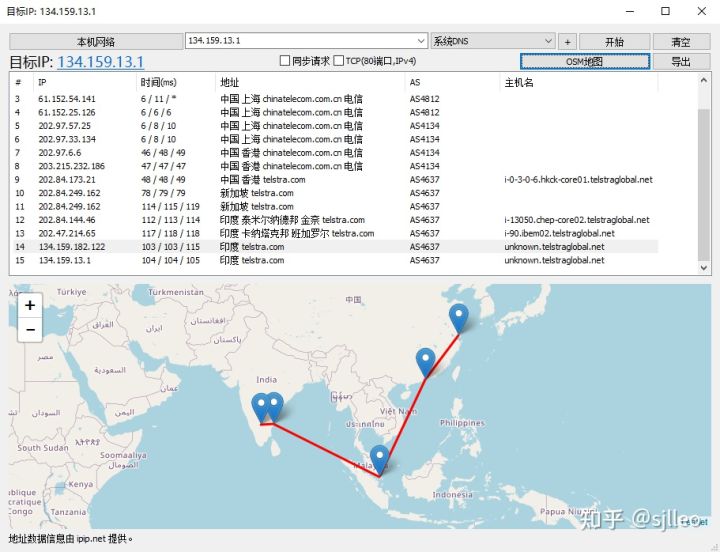
Task: Click the 主机名 column header
Action: pos(579,83)
